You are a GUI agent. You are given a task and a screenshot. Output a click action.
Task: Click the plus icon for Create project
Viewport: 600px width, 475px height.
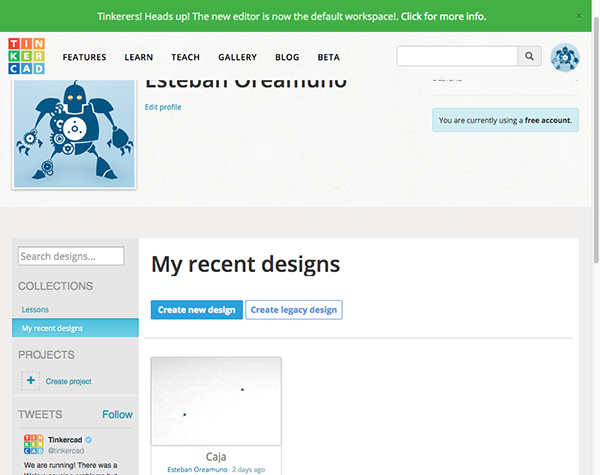[31, 380]
